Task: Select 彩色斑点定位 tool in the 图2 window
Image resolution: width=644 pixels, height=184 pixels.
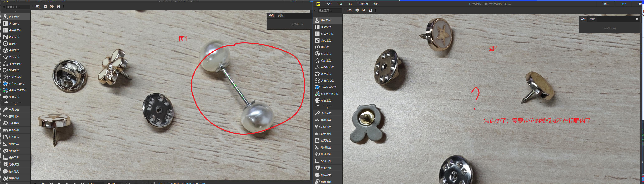Action: [328, 87]
